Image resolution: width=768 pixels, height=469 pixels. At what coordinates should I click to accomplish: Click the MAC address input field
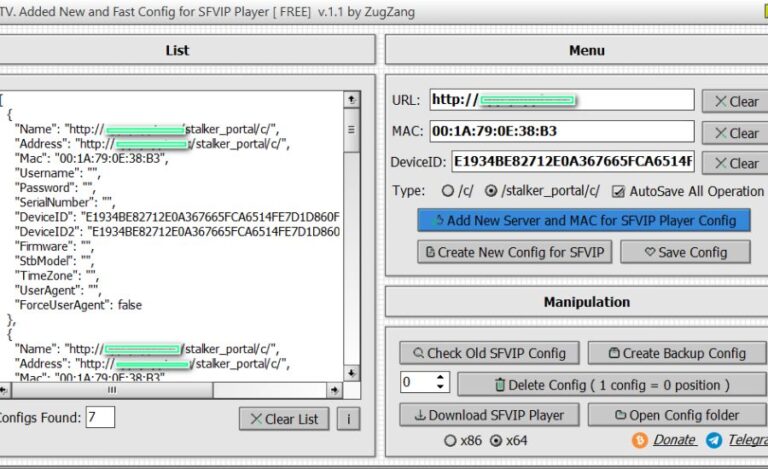(x=562, y=131)
